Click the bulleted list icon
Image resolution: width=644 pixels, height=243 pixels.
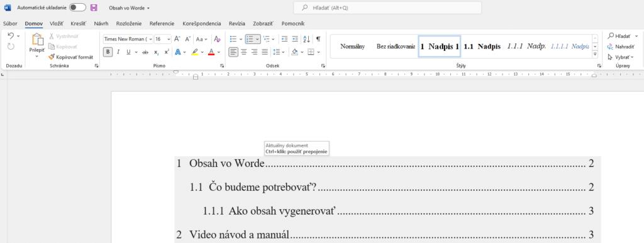click(233, 39)
